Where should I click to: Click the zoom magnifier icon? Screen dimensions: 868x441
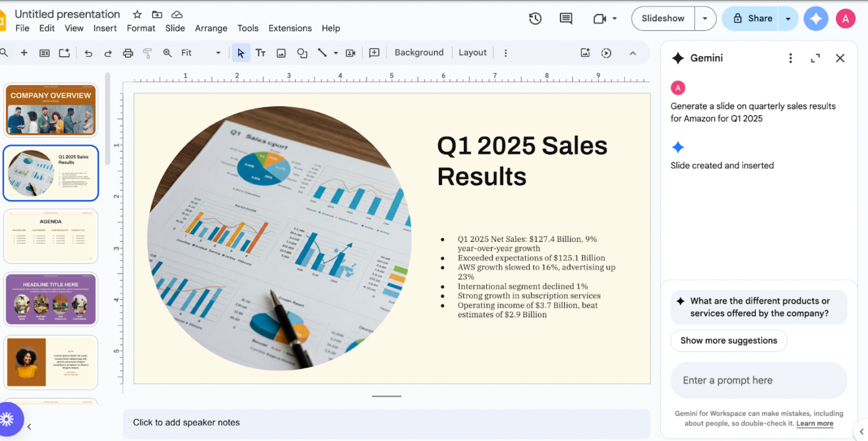[167, 53]
